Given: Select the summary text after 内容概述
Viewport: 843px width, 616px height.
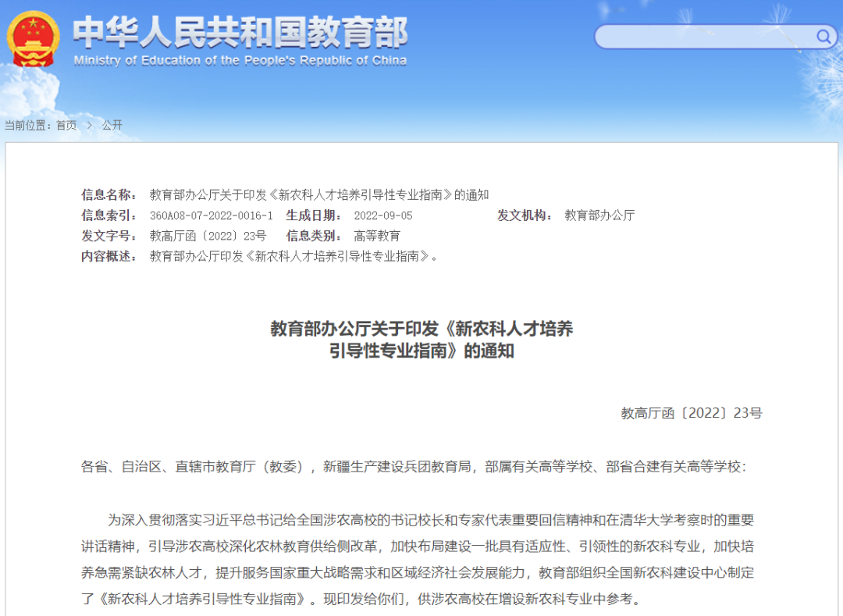Looking at the screenshot, I should [294, 256].
